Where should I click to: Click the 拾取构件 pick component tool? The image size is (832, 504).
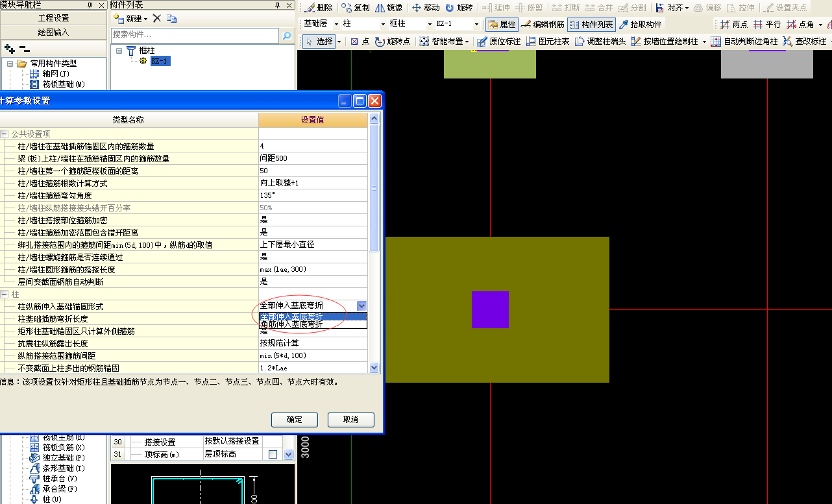click(x=640, y=25)
